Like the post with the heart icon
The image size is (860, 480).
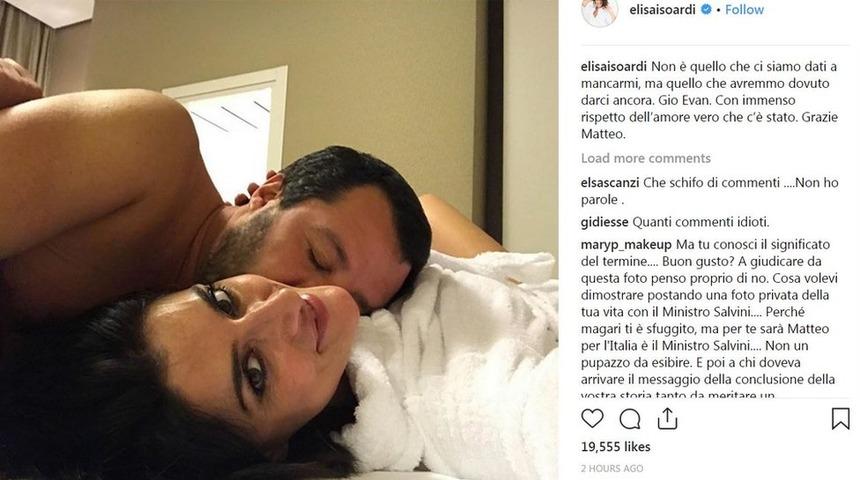click(592, 419)
